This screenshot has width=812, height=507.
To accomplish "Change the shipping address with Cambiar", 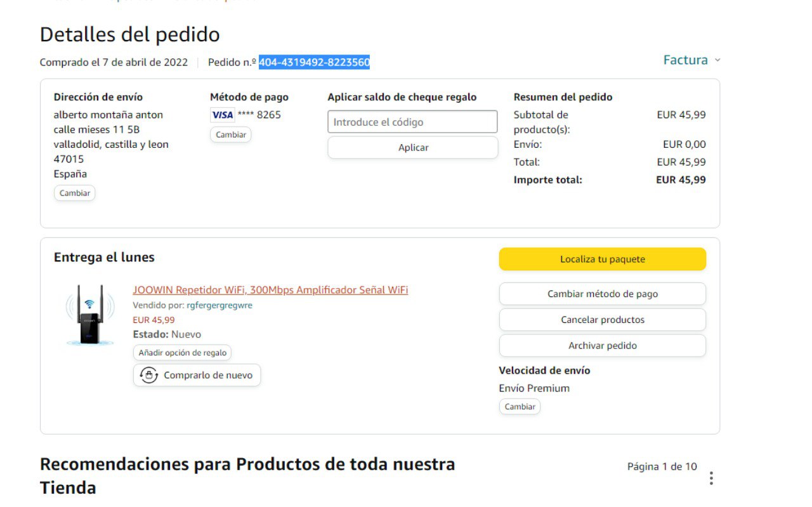I will (x=75, y=193).
